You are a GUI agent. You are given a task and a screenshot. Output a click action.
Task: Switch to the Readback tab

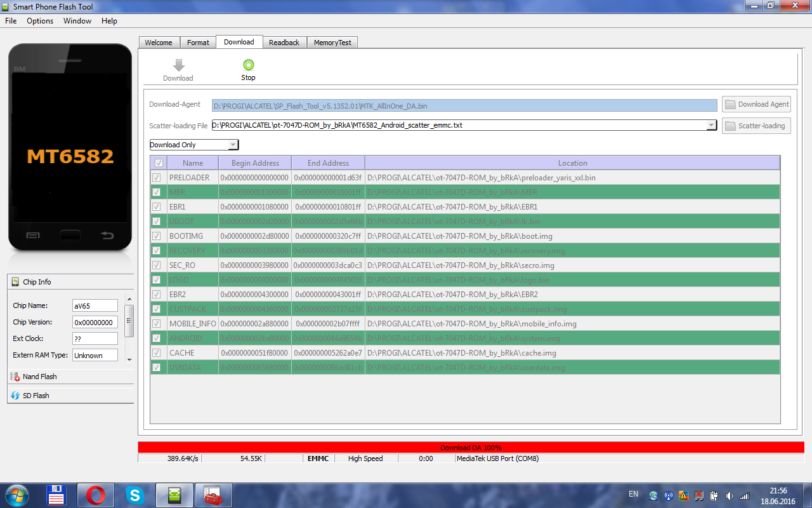[284, 43]
